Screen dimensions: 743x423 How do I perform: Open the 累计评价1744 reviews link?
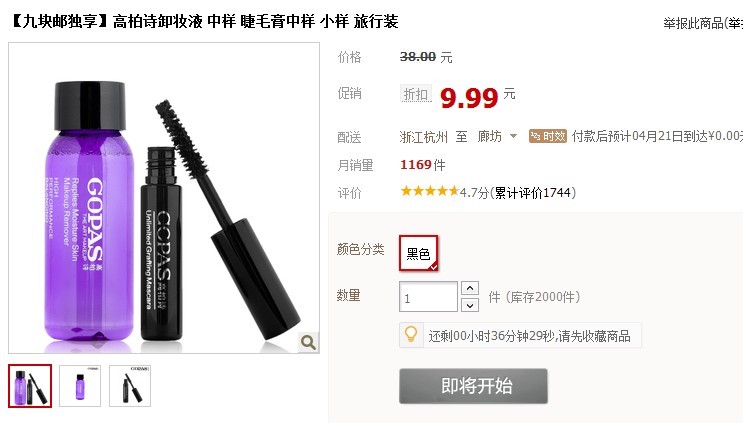pos(533,193)
